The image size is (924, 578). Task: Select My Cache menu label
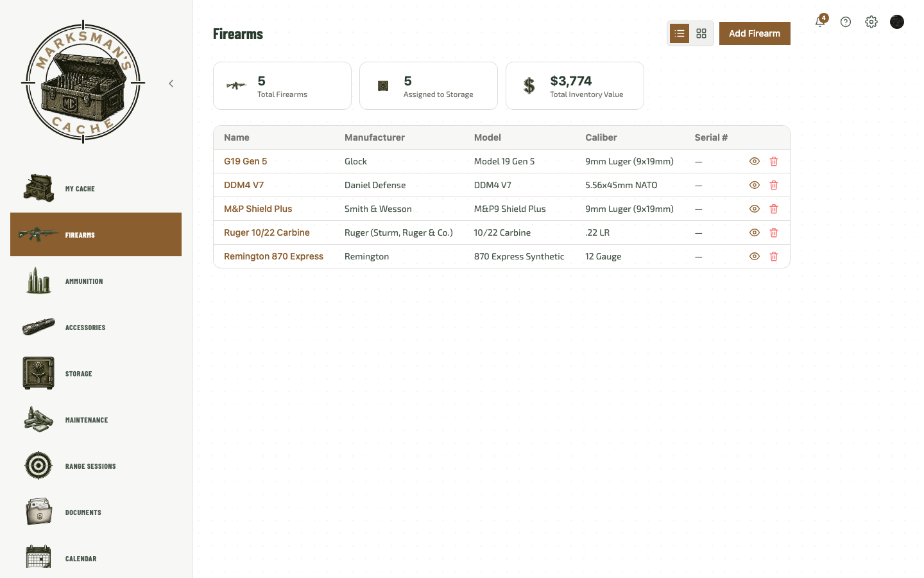pyautogui.click(x=80, y=189)
